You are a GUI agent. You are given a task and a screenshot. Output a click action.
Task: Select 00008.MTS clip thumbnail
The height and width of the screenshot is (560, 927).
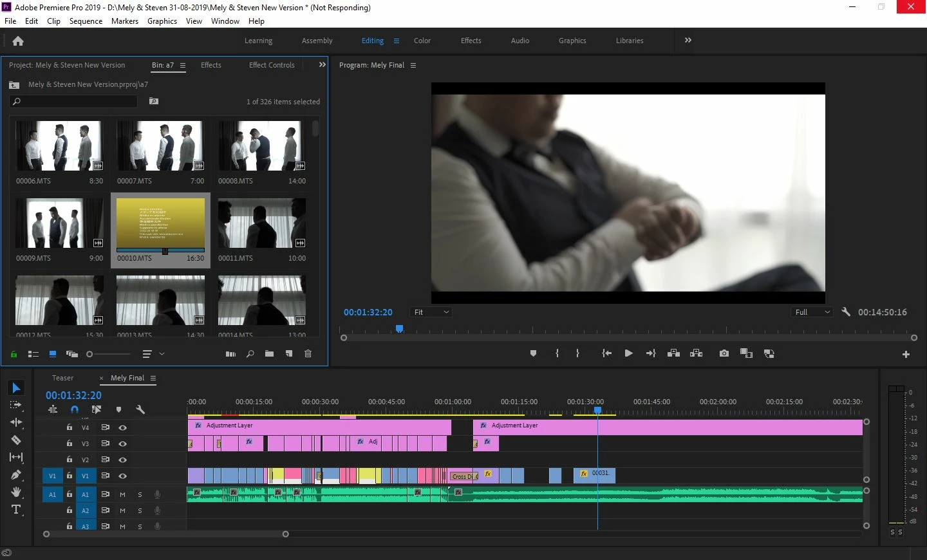(x=262, y=145)
